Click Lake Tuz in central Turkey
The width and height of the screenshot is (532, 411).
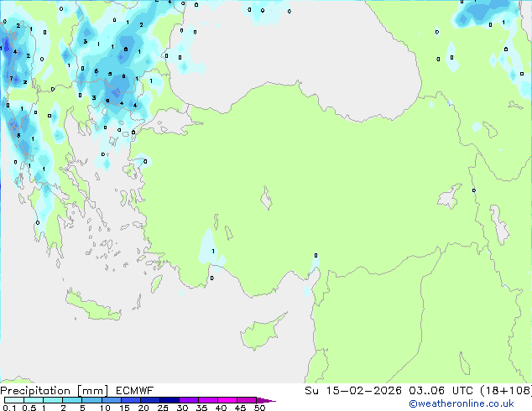click(267, 200)
